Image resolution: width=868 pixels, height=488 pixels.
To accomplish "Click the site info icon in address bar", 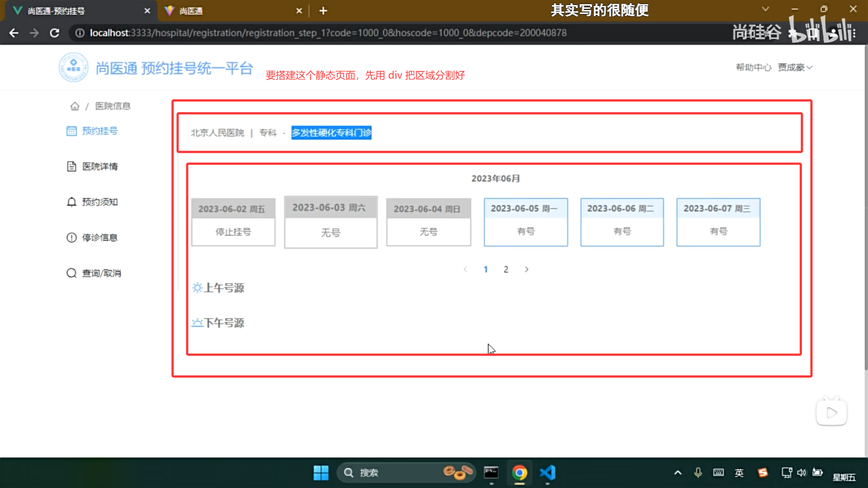I will tap(80, 33).
